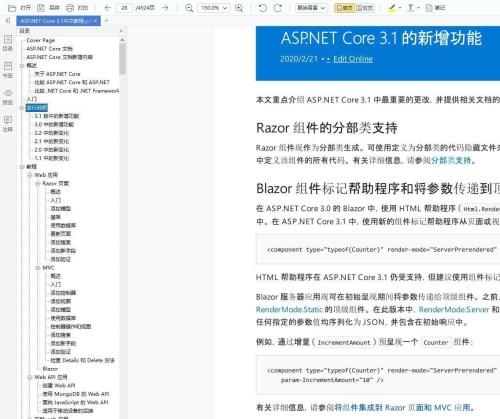Viewport: 500px width, 419px height.
Task: Click the outline panel scrollbar thumb
Action: click(122, 59)
